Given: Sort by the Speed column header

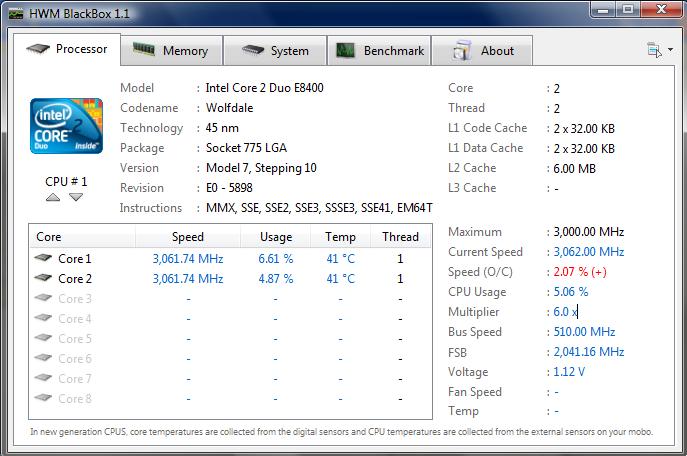Looking at the screenshot, I should (188, 237).
